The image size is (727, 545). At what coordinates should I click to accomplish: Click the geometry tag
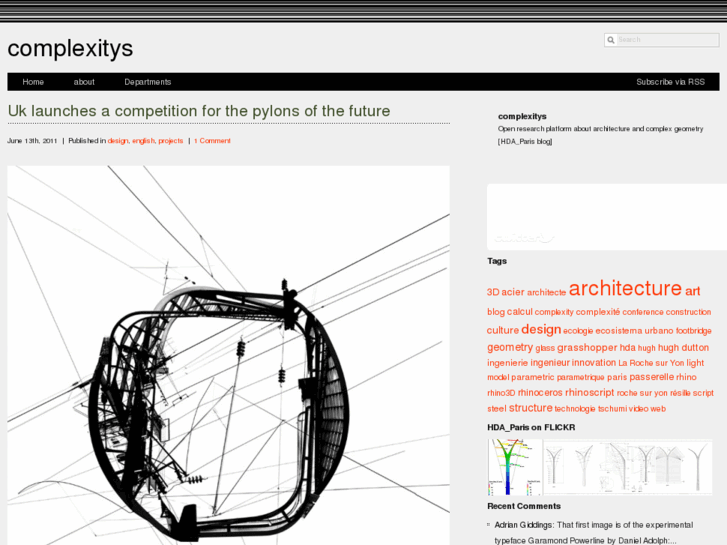pos(510,347)
